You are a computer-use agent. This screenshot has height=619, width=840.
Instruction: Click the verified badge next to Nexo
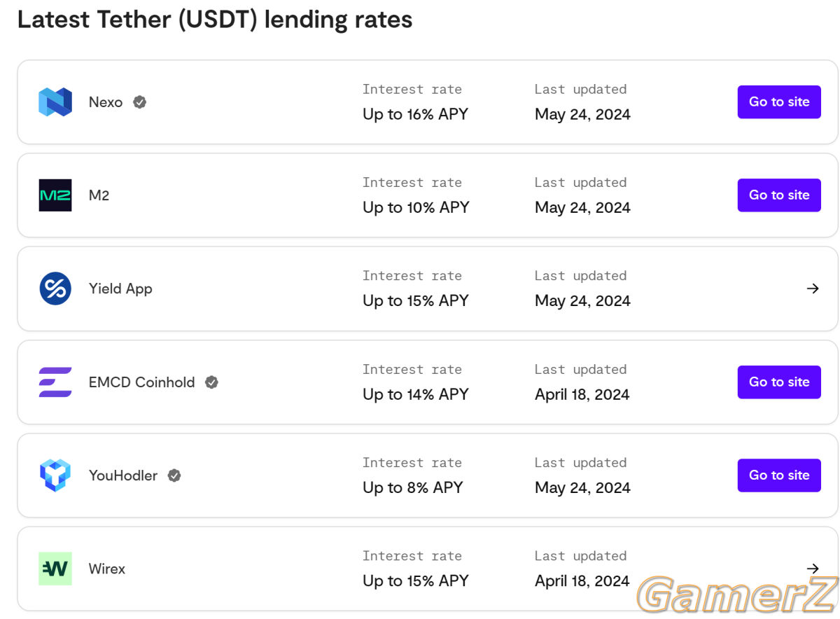pos(140,102)
